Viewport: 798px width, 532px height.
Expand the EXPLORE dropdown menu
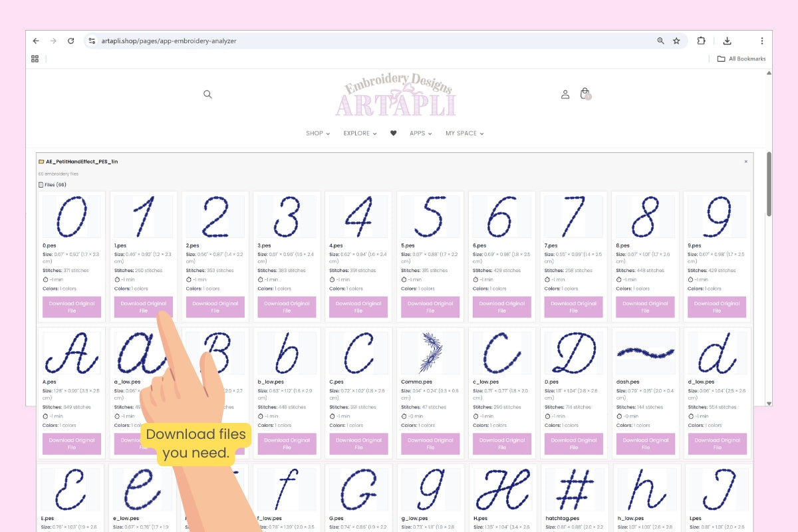360,133
